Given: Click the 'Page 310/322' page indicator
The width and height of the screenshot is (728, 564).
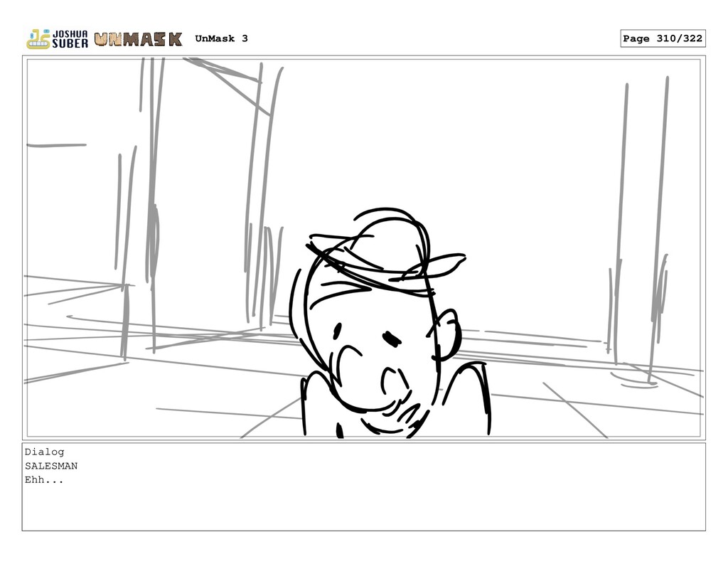Looking at the screenshot, I should click(663, 38).
